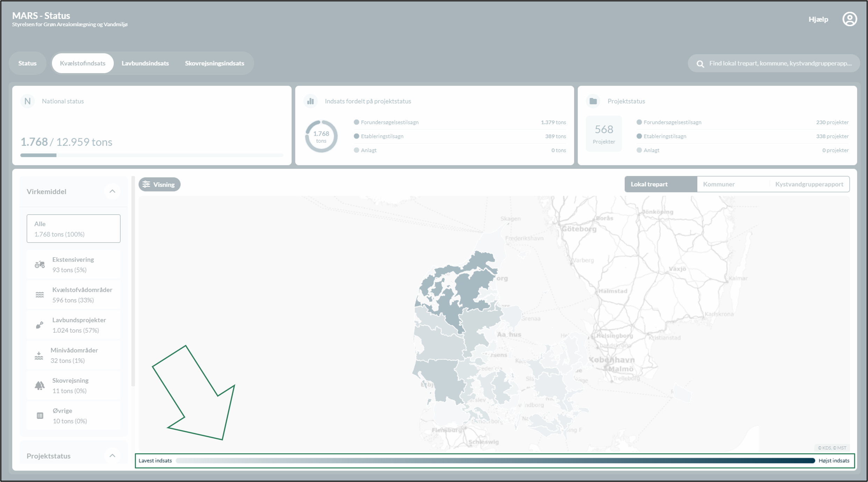Click the sidebar vertical scrollbar
Screen dimensions: 868x482
(x=133, y=281)
